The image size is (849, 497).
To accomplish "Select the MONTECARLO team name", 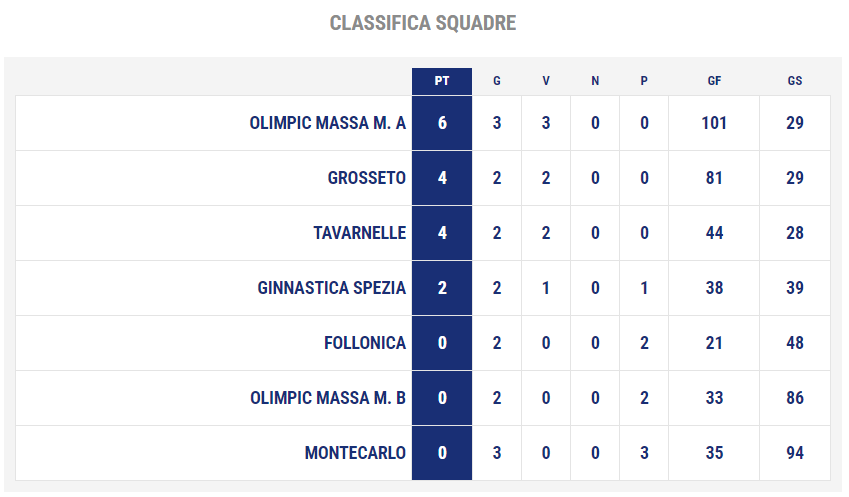I will (x=355, y=453).
